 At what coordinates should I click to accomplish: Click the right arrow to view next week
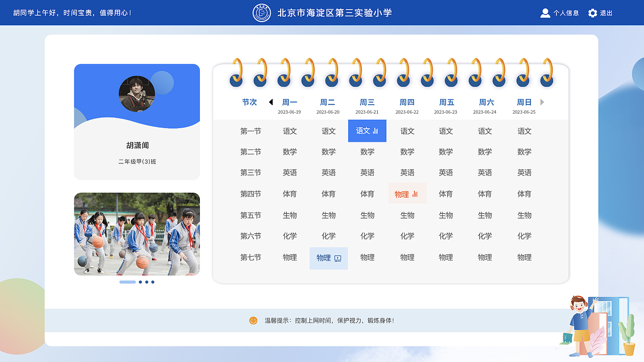coord(542,102)
